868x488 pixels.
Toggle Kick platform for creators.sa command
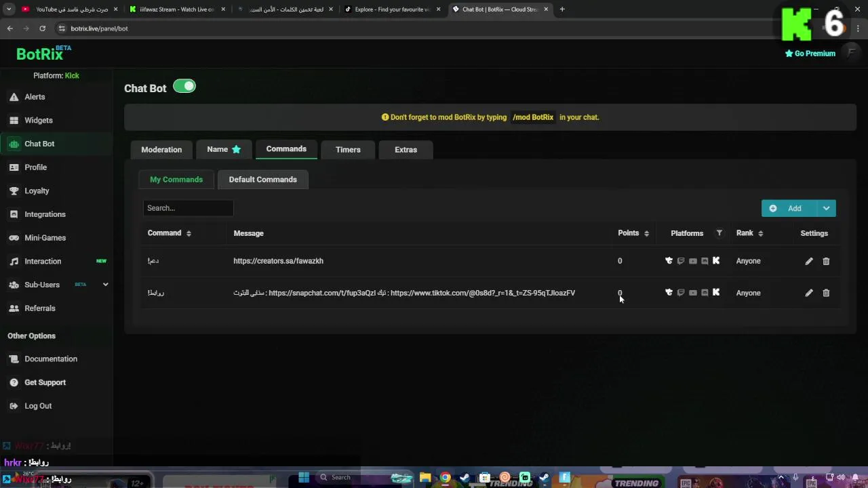pyautogui.click(x=716, y=261)
